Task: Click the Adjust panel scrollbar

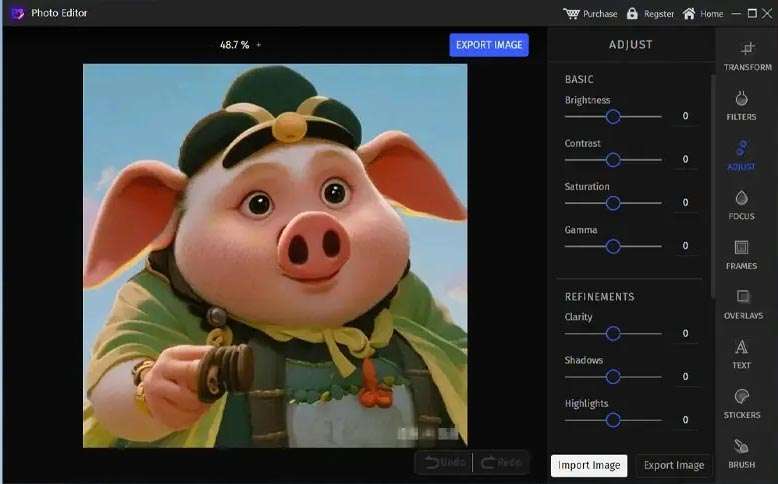Action: pyautogui.click(x=712, y=180)
